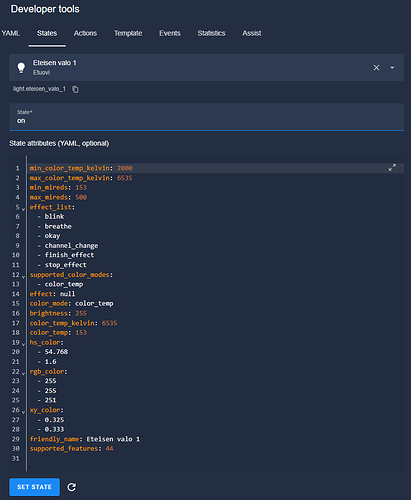Click the refresh icon beside Set State

point(72,487)
